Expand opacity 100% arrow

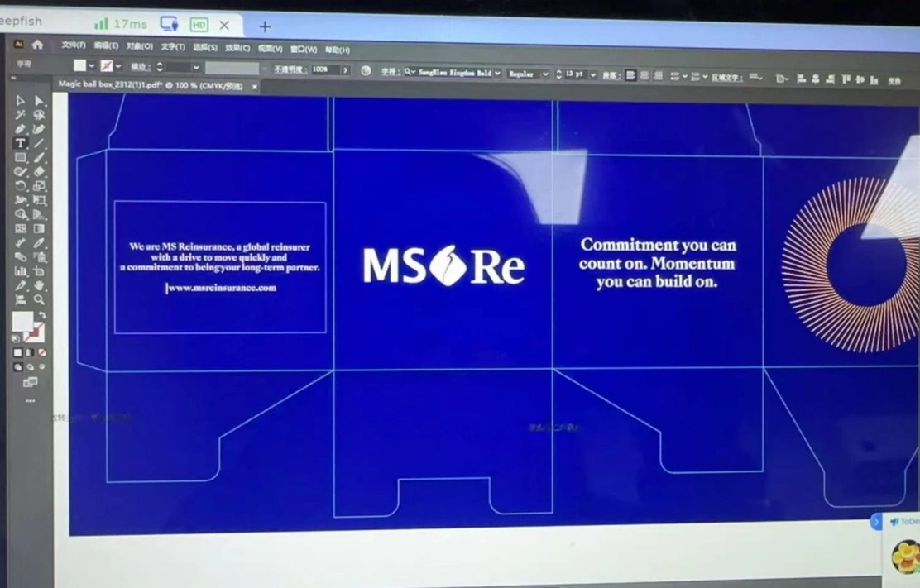tap(346, 69)
